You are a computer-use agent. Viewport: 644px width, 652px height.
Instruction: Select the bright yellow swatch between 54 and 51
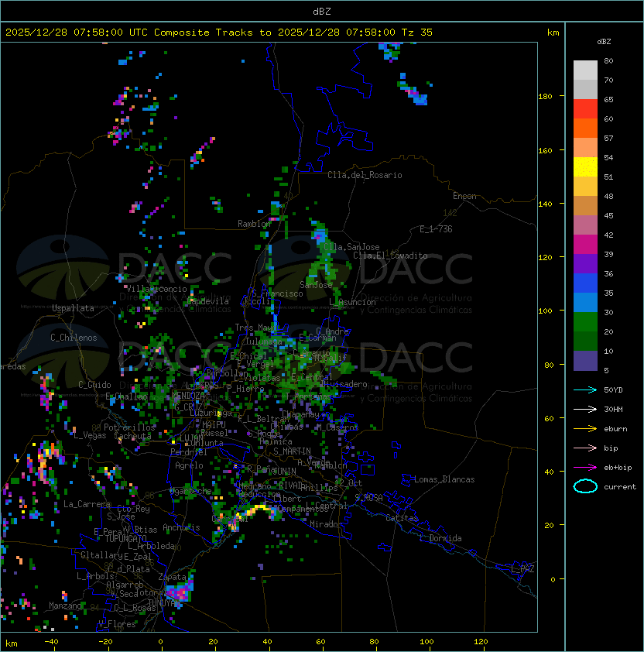(x=585, y=167)
